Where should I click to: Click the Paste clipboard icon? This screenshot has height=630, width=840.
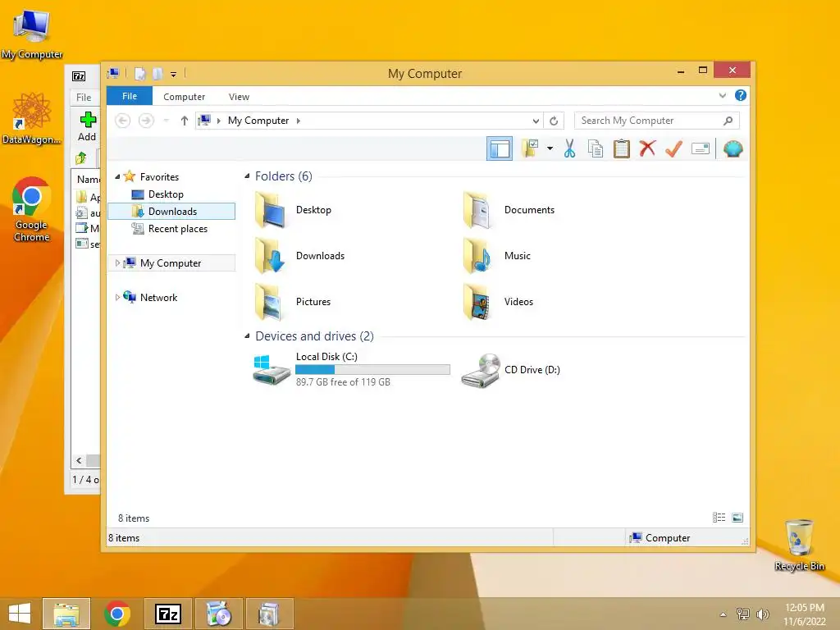[x=622, y=148]
